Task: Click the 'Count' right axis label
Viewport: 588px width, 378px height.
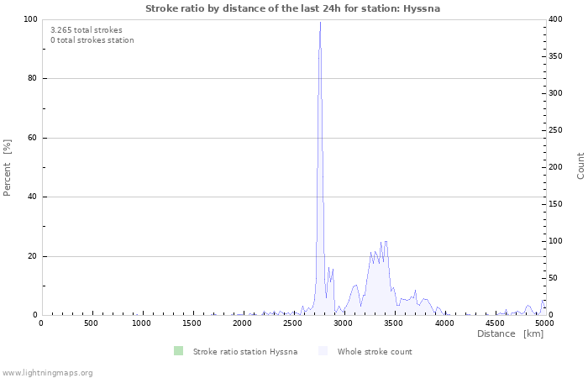Action: tap(580, 165)
